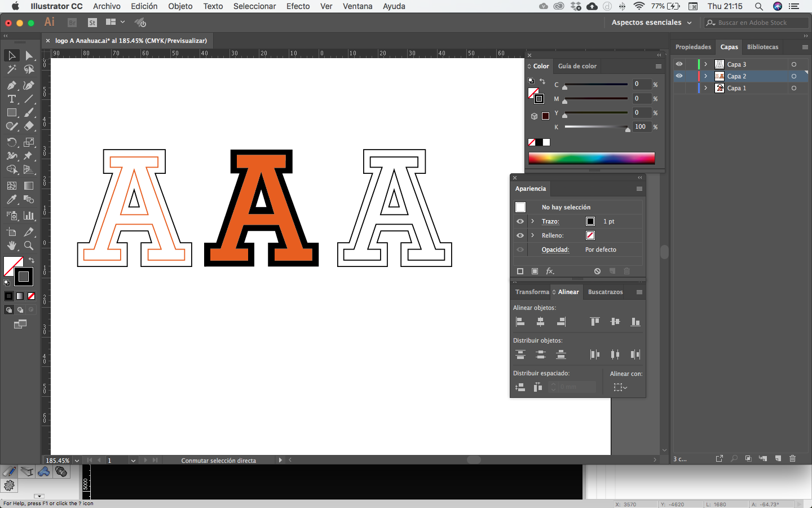
Task: Select the Selection (black arrow) tool
Action: tap(11, 55)
